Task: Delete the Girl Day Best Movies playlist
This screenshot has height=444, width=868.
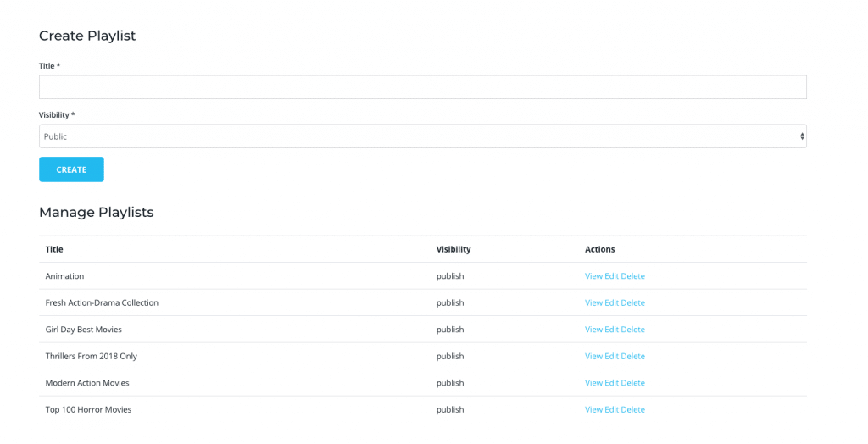Action: click(x=632, y=330)
